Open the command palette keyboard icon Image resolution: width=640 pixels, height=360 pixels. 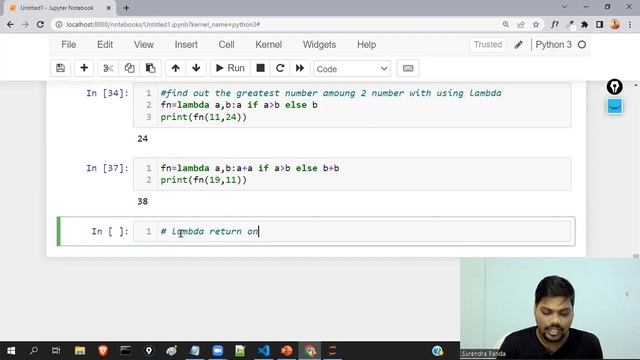click(408, 68)
